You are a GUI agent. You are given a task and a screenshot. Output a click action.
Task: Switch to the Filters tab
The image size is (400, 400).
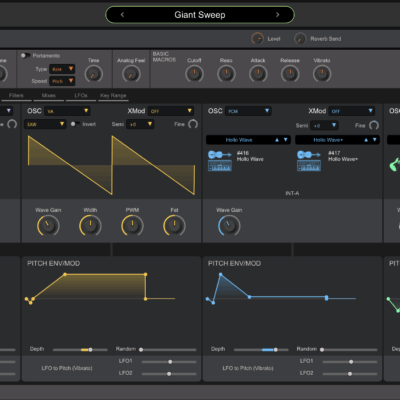click(16, 96)
